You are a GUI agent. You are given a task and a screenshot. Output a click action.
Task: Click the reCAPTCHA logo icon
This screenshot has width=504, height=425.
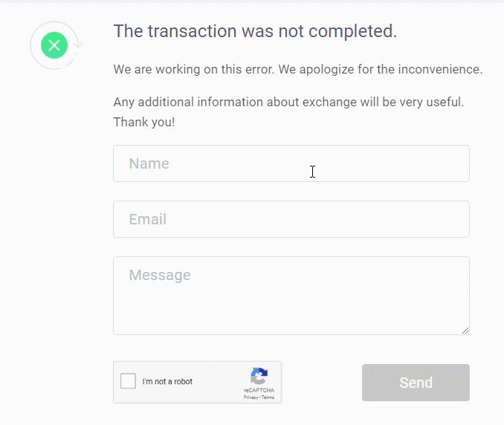point(259,376)
